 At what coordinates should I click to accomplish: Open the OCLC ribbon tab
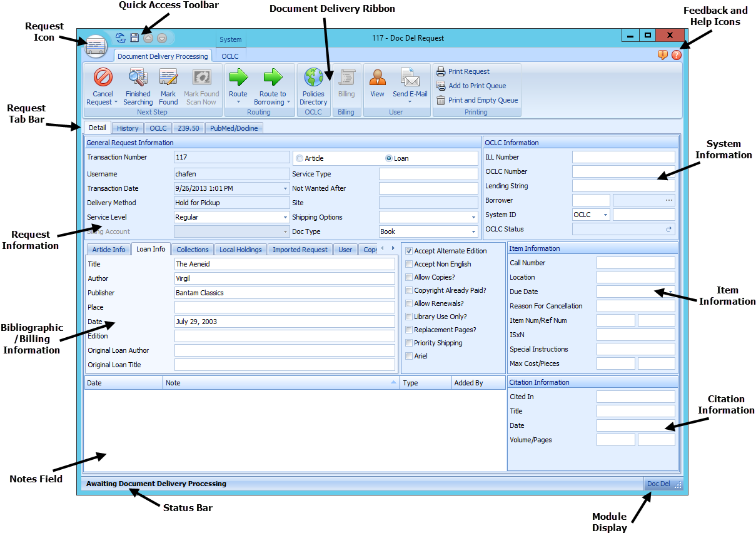tap(230, 56)
